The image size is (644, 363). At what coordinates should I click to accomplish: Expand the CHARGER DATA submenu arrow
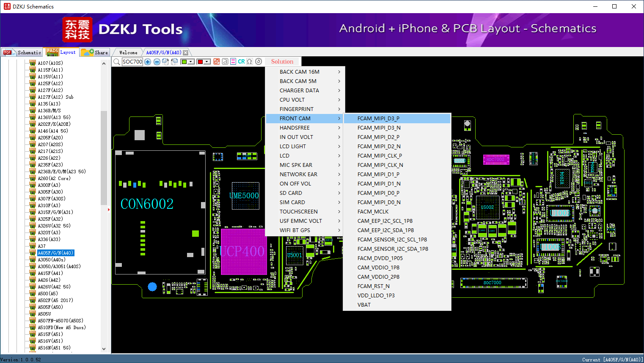339,91
